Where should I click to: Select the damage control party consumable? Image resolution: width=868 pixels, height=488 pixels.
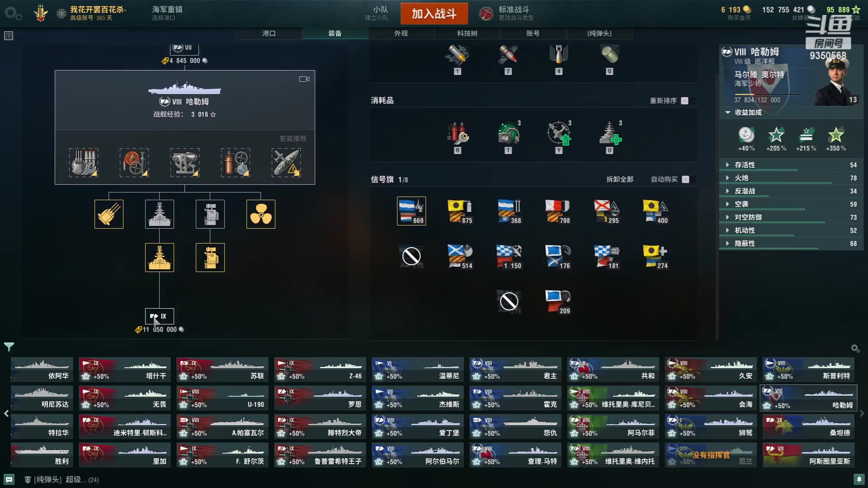pyautogui.click(x=458, y=134)
